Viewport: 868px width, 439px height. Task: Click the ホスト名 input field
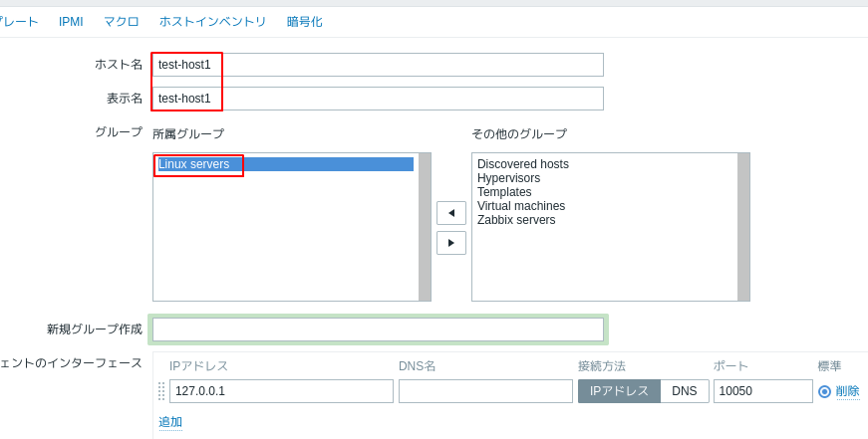pos(379,65)
